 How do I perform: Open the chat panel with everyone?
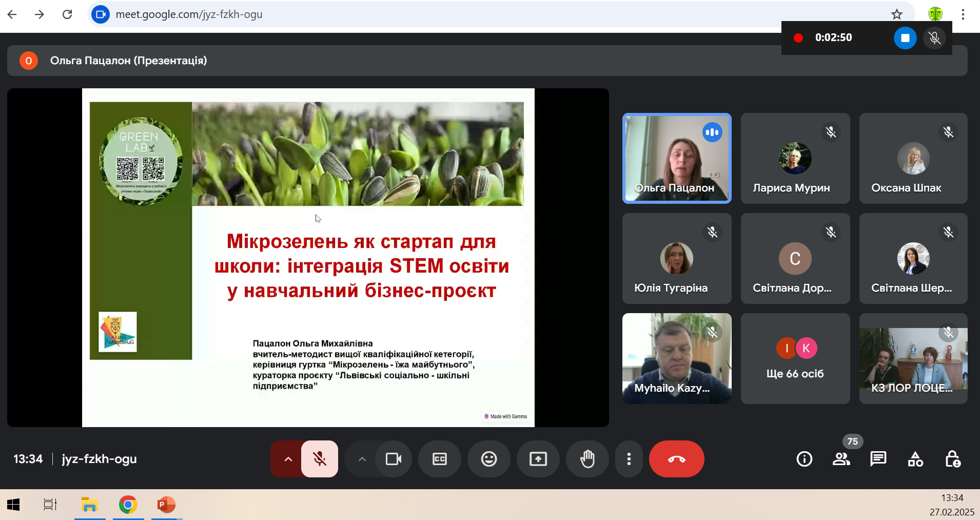click(878, 459)
